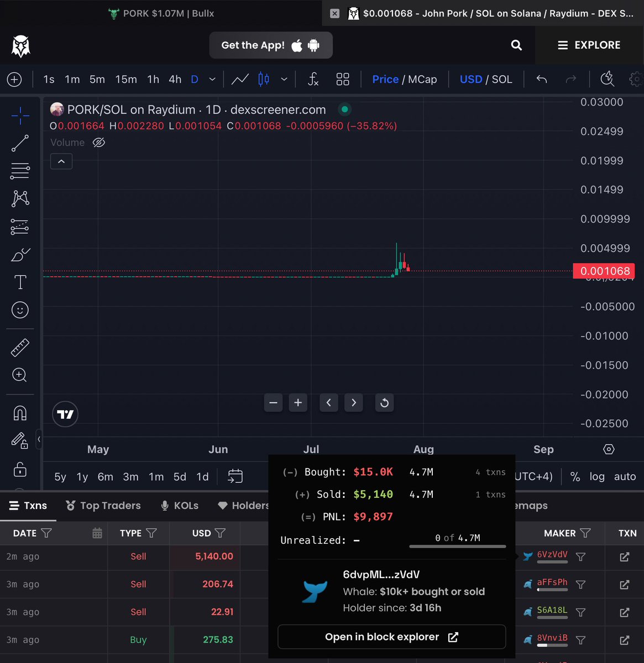Image resolution: width=644 pixels, height=663 pixels.
Task: Click the 0 of 4.7M holdings bar
Action: 457,546
